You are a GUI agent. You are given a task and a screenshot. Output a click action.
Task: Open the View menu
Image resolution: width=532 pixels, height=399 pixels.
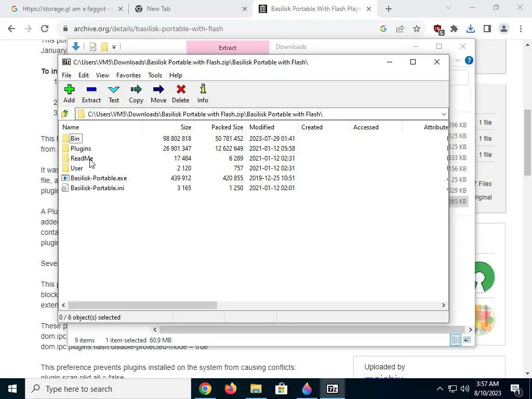click(102, 75)
